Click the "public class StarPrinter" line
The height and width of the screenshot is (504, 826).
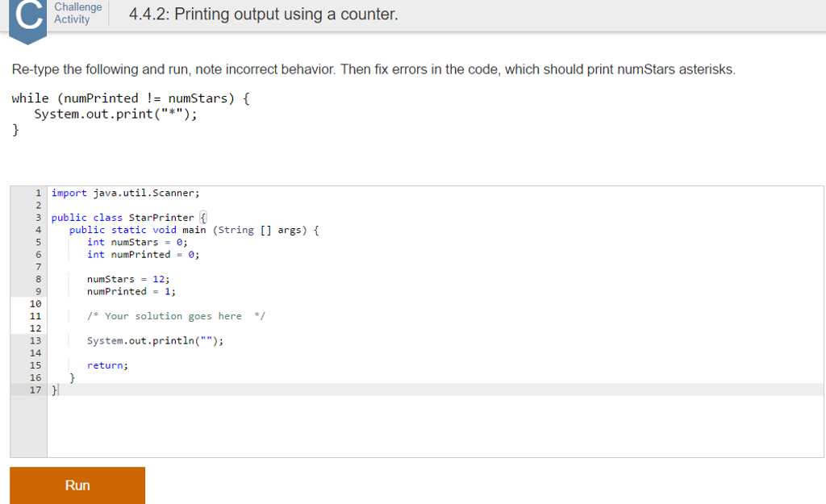pyautogui.click(x=123, y=218)
